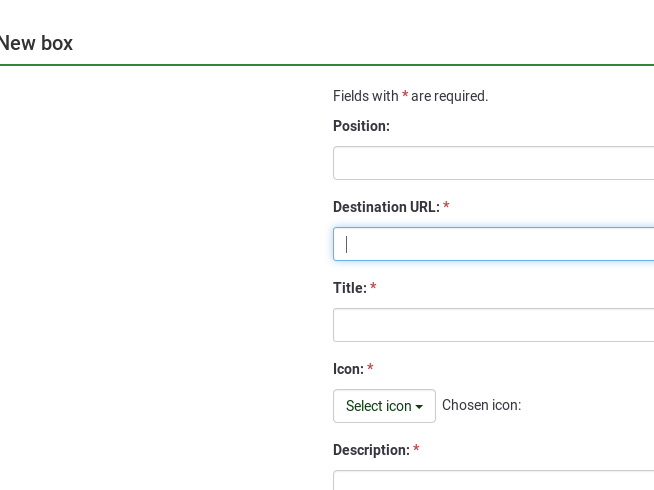Click the required asterisk beside Icon label

point(370,368)
